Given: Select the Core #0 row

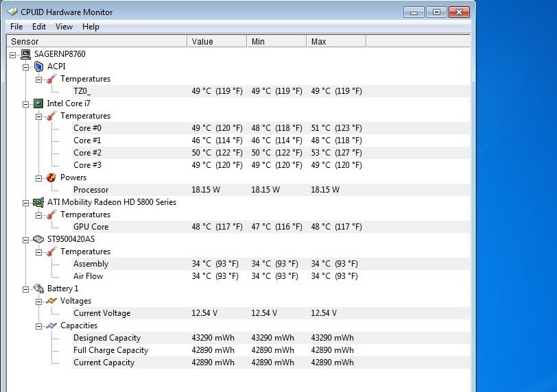Looking at the screenshot, I should [271, 128].
